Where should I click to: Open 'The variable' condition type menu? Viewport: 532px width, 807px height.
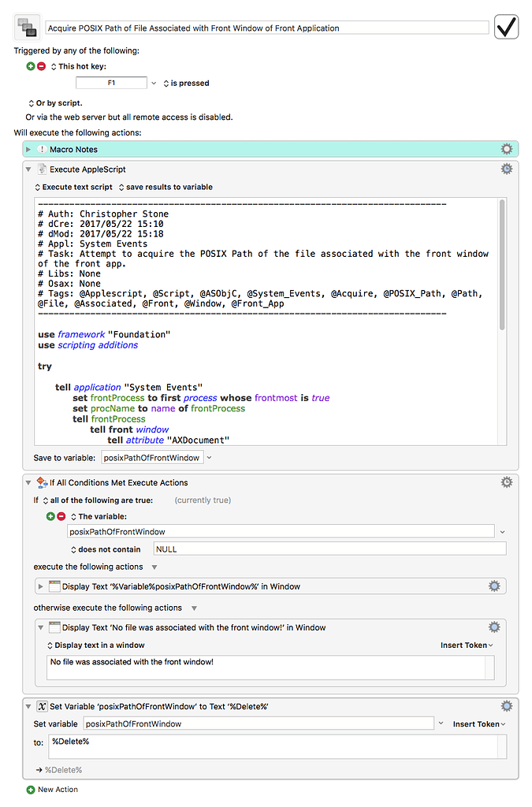click(99, 516)
